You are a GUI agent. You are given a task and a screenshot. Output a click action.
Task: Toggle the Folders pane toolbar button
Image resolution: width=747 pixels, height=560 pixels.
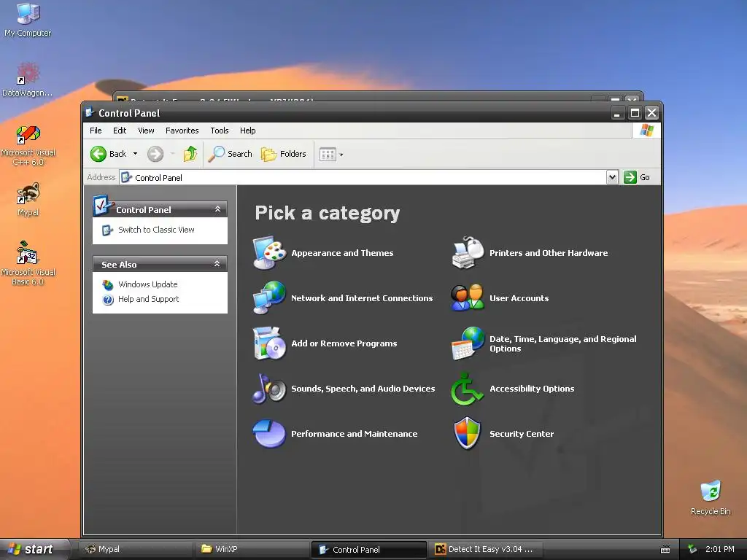[x=284, y=154]
